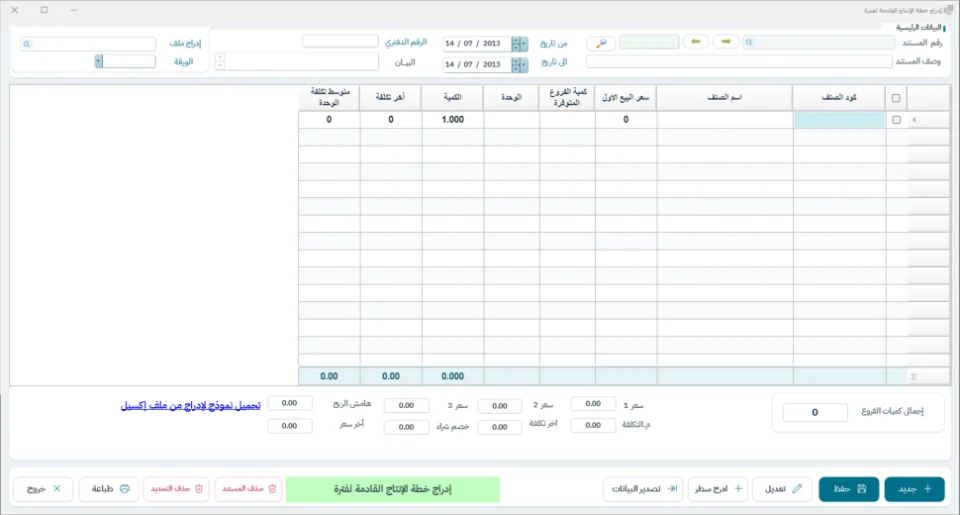Click the 'خصم شراء' value field
The height and width of the screenshot is (515, 960).
click(406, 427)
